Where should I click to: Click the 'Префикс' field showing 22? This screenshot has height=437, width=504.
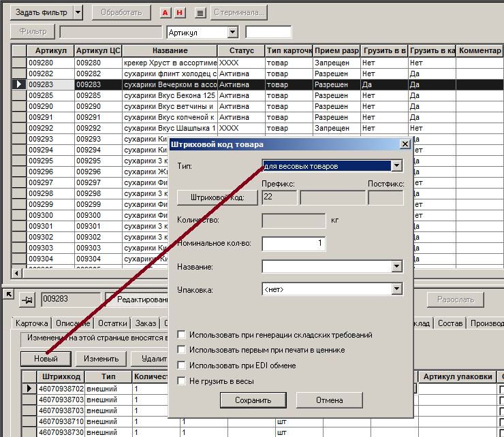(279, 197)
